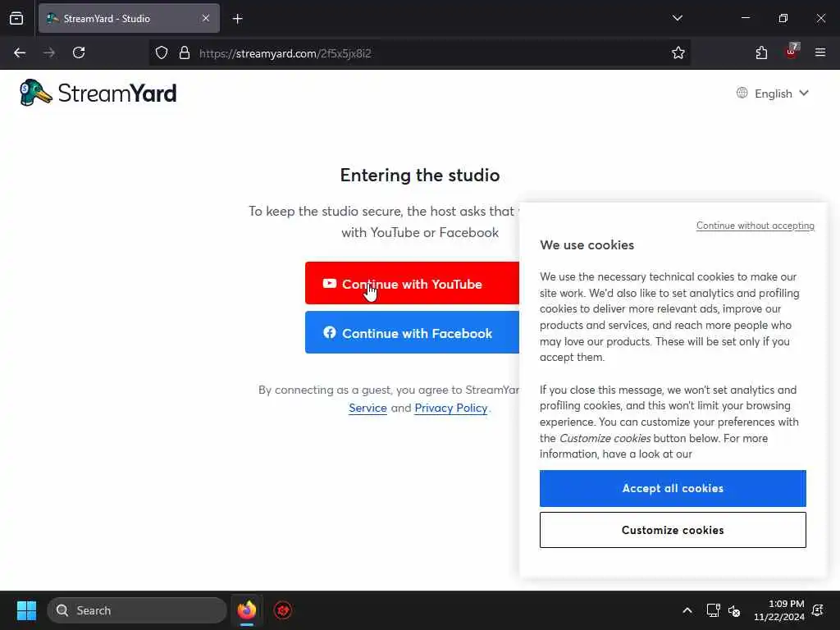The width and height of the screenshot is (840, 630).
Task: Open the Extensions puzzle icon
Action: tap(761, 52)
